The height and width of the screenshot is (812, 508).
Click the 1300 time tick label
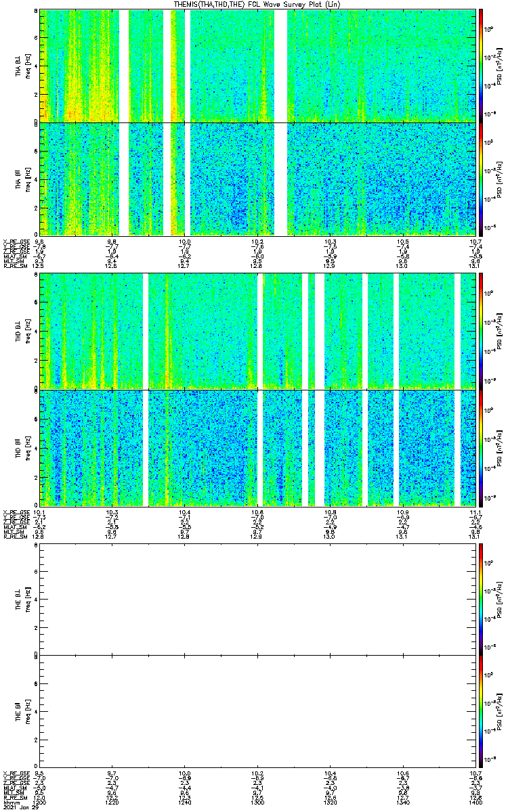click(x=258, y=802)
